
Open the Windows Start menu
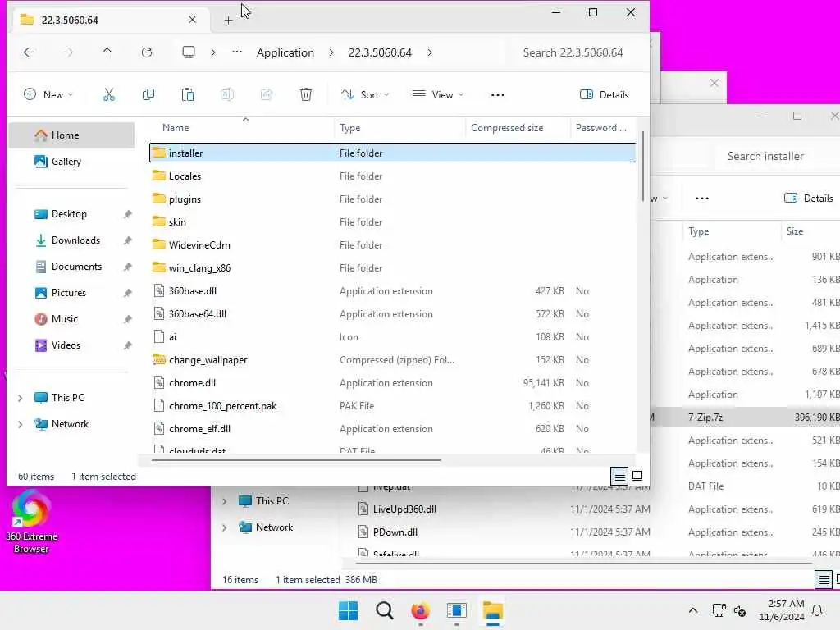click(348, 610)
